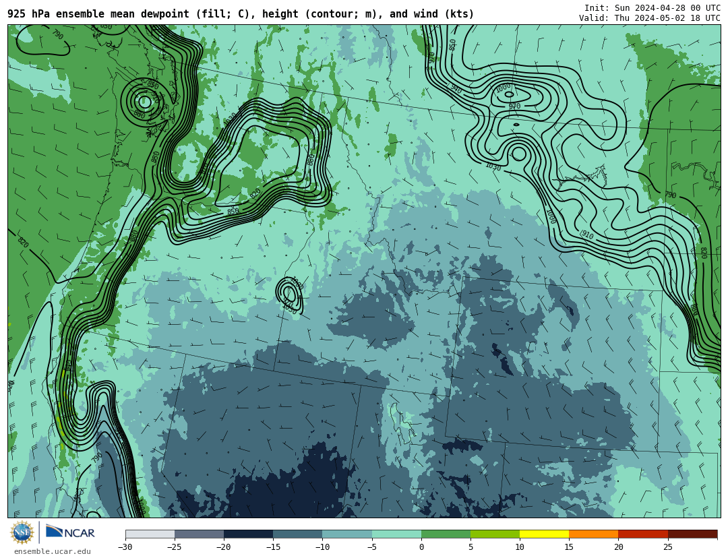Click the -20 to -15 color swatch
Viewport: 728px width, 560px height.
tap(248, 534)
